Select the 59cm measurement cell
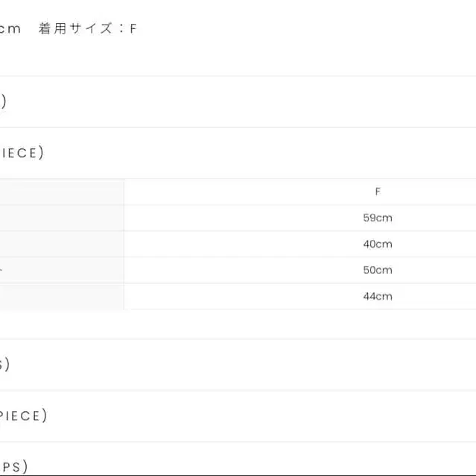The height and width of the screenshot is (476, 476). click(x=378, y=218)
